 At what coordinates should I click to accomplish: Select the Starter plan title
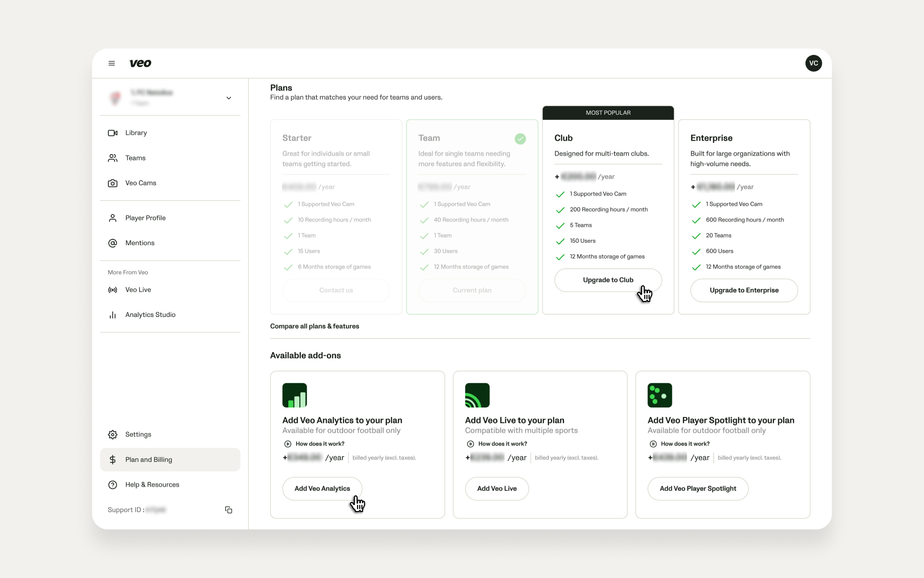click(297, 138)
